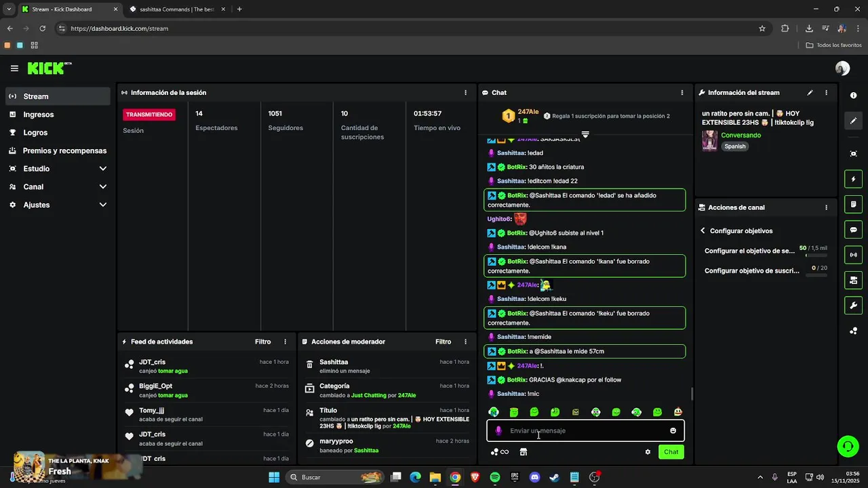Viewport: 868px width, 488px height.
Task: Open Spotify from the taskbar
Action: [494, 477]
